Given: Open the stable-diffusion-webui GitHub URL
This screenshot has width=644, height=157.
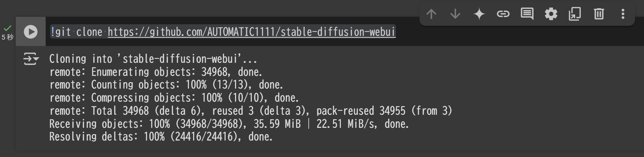Looking at the screenshot, I should 251,32.
